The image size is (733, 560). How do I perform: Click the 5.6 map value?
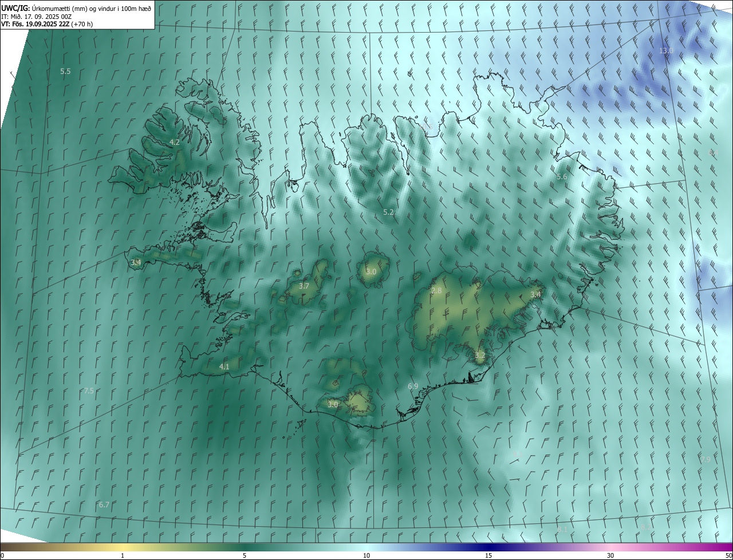click(562, 177)
